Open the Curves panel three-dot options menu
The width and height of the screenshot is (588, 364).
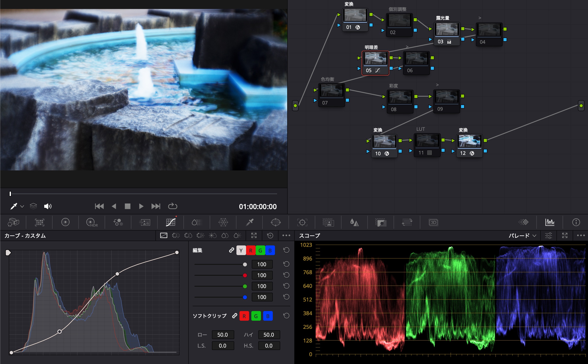286,235
